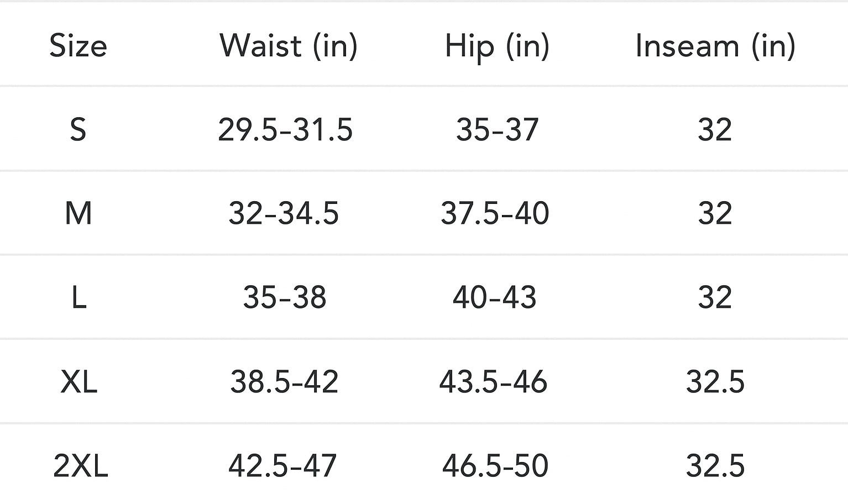The image size is (848, 504).
Task: Click waist value 42.5-47
Action: 282,465
